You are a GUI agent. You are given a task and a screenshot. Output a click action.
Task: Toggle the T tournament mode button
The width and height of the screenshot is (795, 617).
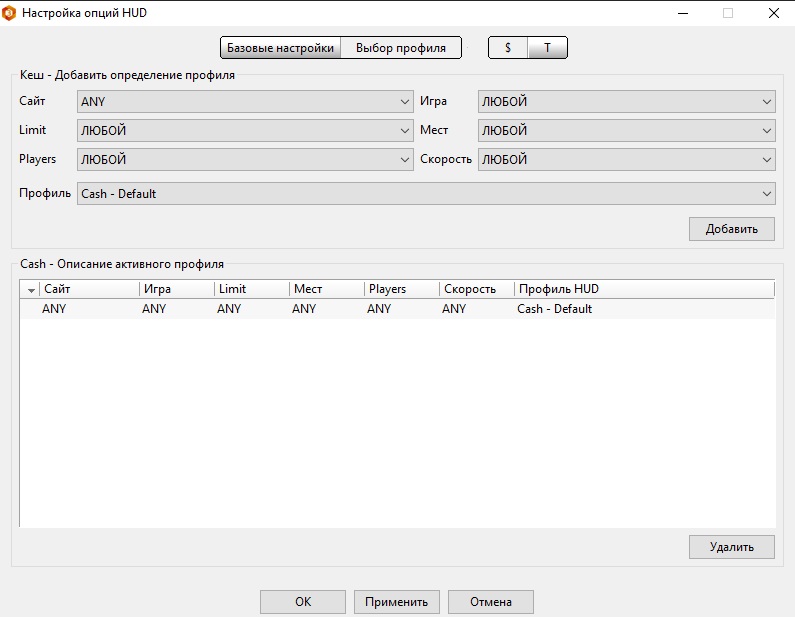[547, 48]
